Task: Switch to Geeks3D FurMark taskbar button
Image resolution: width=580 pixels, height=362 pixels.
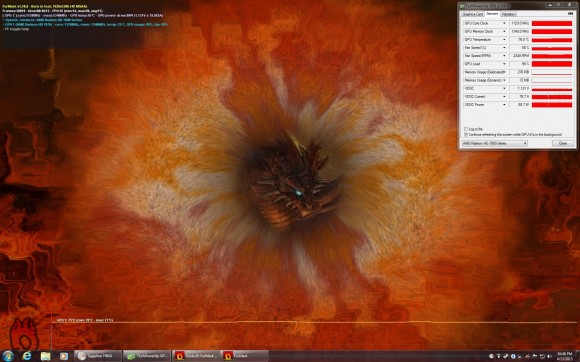Action: [196, 356]
